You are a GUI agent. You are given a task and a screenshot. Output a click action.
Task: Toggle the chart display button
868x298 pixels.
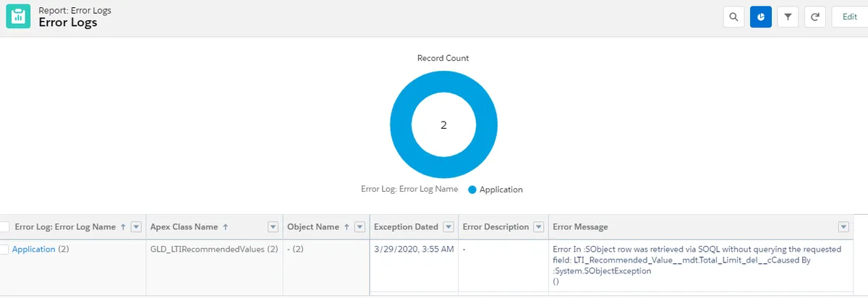pyautogui.click(x=761, y=17)
